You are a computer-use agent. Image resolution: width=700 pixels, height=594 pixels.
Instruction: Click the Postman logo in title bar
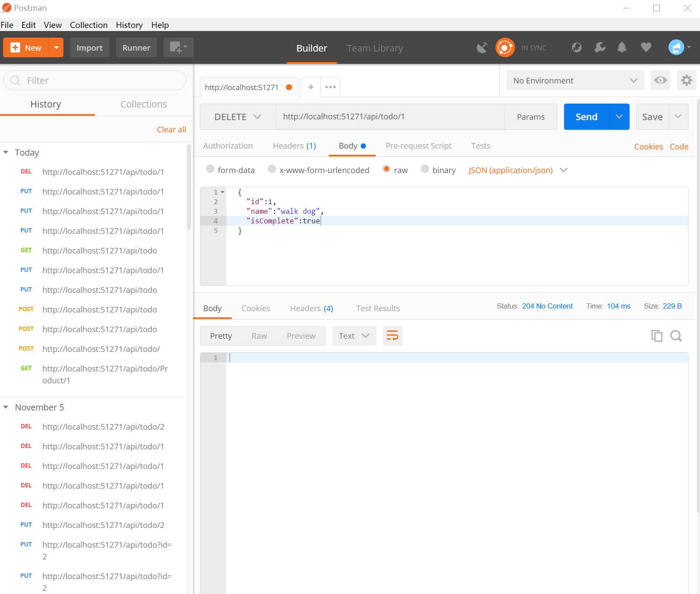coord(7,8)
